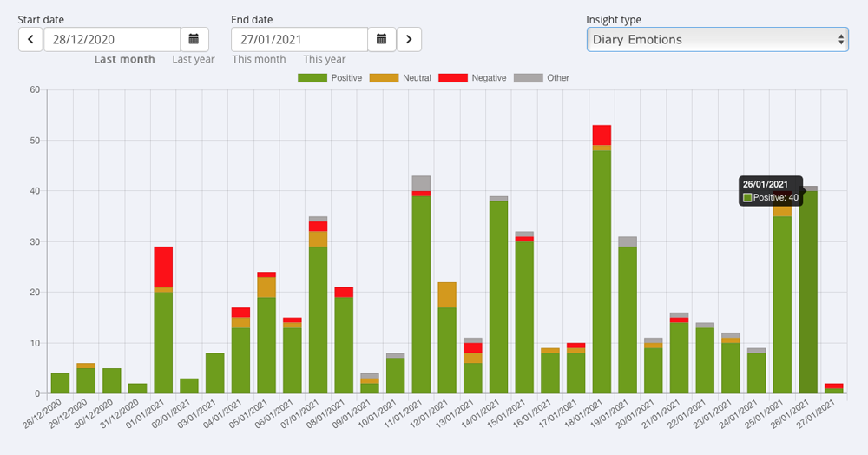
Task: Click the 22/01/2021 green bar
Action: [x=705, y=361]
